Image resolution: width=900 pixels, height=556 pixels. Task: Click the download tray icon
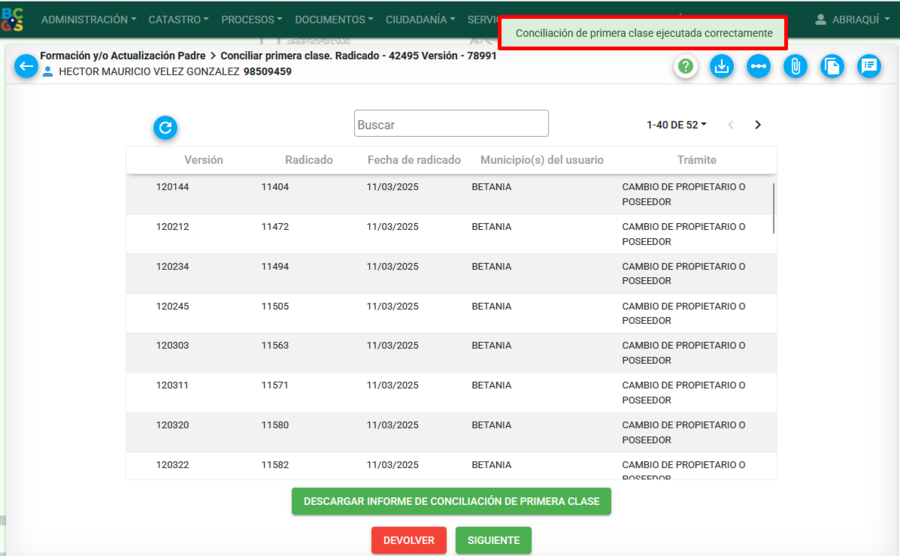(x=721, y=67)
